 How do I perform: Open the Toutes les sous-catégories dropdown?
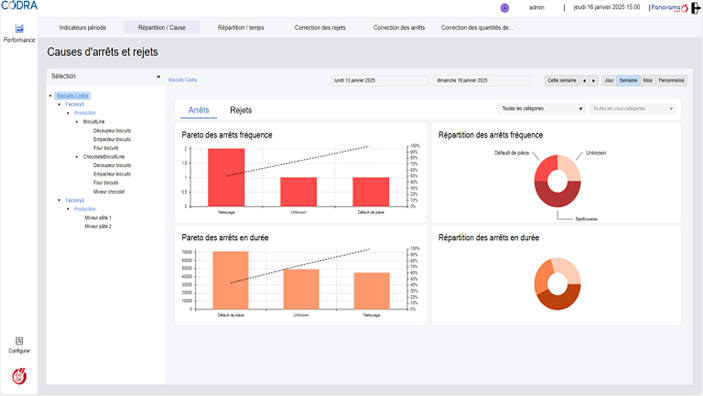(x=632, y=109)
